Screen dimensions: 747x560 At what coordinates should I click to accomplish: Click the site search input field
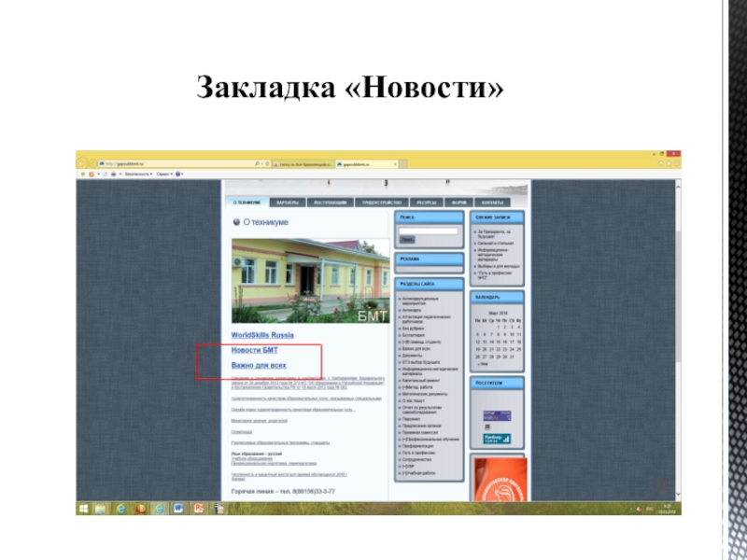[x=429, y=231]
